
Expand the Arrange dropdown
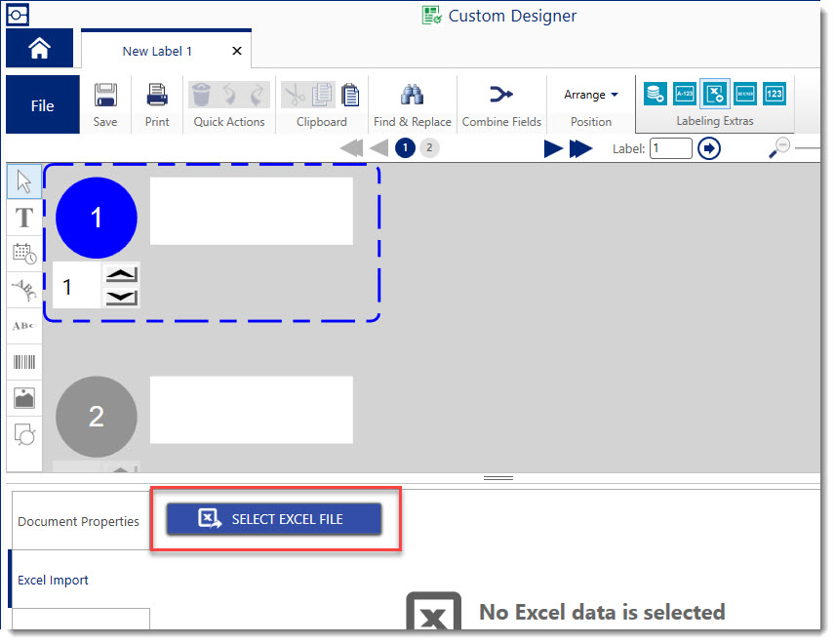click(591, 95)
